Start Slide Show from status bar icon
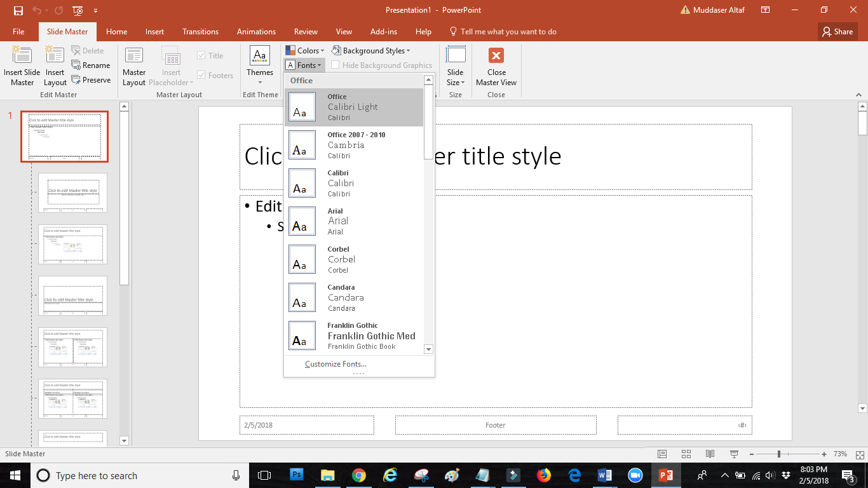Image resolution: width=868 pixels, height=488 pixels. point(735,454)
